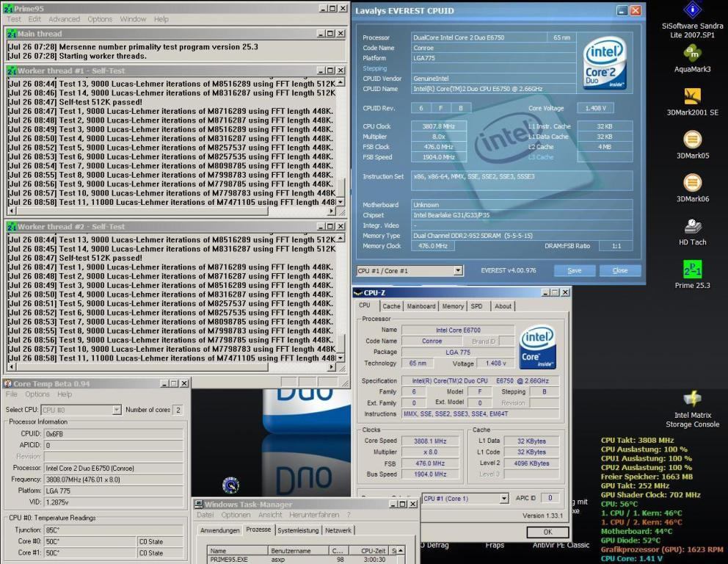Viewport: 728px width, 564px height.
Task: Switch to the About tab in CPU-Z
Action: [503, 306]
